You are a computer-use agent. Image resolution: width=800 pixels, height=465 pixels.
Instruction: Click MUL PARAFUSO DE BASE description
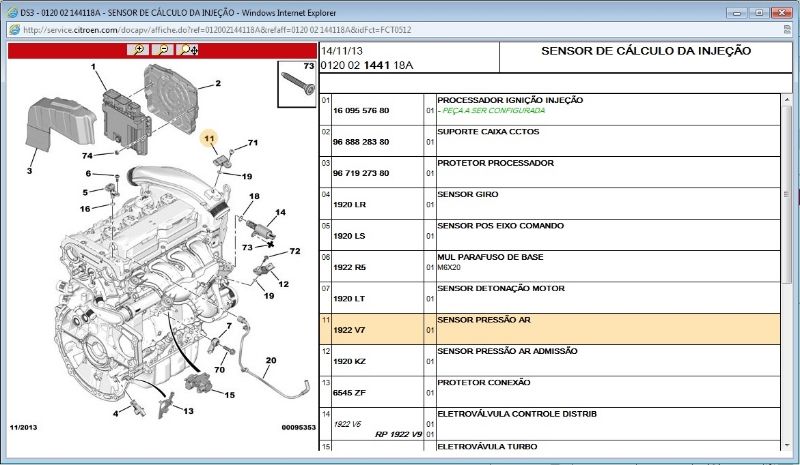pyautogui.click(x=490, y=257)
